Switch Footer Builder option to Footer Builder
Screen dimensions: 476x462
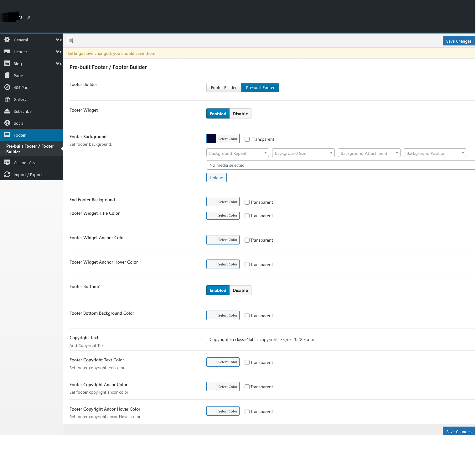point(224,87)
